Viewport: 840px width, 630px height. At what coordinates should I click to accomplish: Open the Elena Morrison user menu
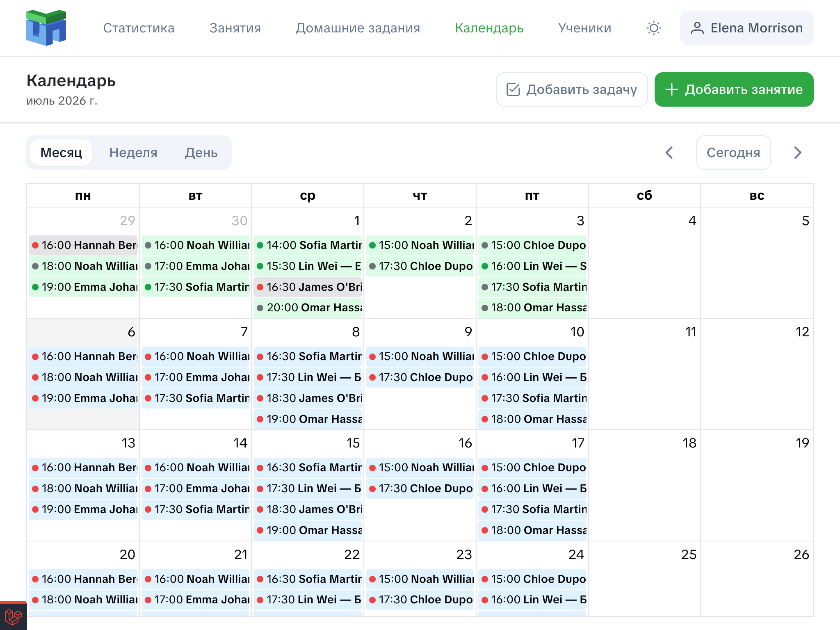[746, 28]
